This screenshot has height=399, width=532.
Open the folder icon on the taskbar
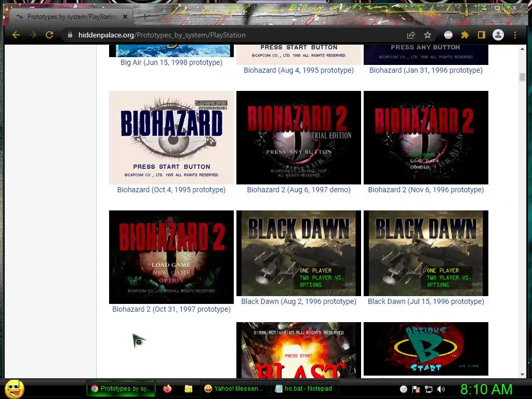pos(188,389)
